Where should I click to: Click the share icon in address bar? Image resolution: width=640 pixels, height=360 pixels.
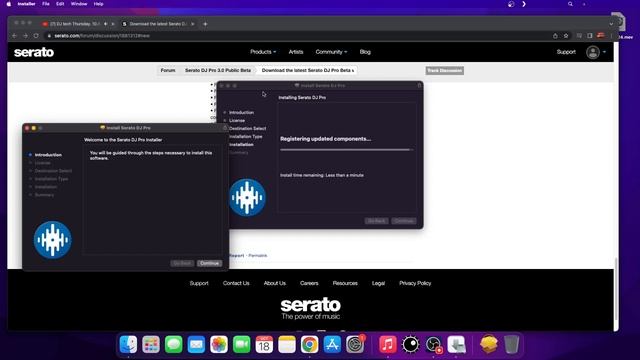[555, 36]
